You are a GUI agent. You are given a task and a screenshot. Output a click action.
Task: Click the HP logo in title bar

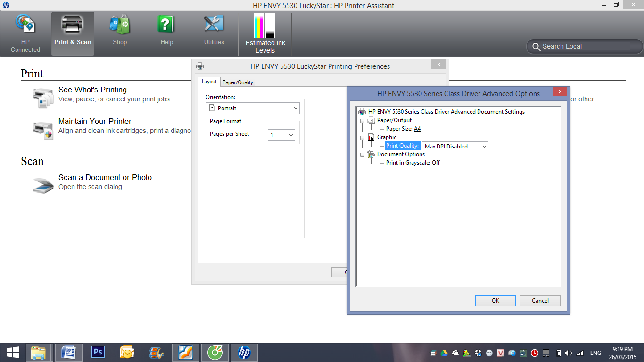click(6, 5)
